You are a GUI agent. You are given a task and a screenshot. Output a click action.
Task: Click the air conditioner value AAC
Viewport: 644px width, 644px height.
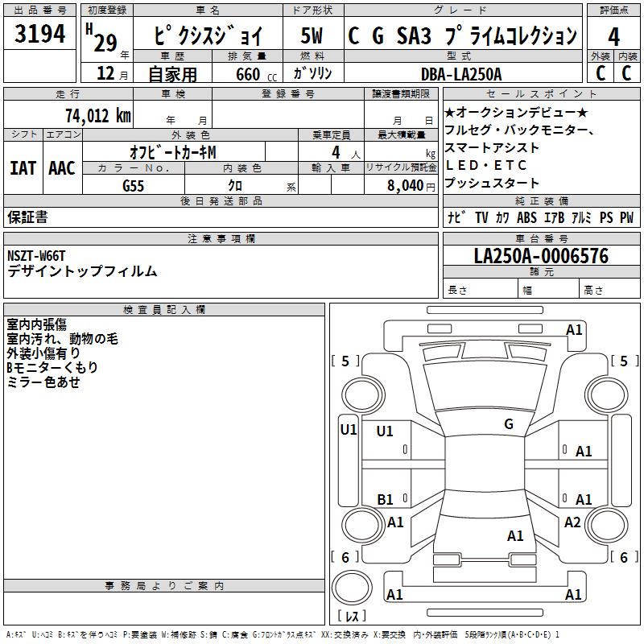point(62,168)
